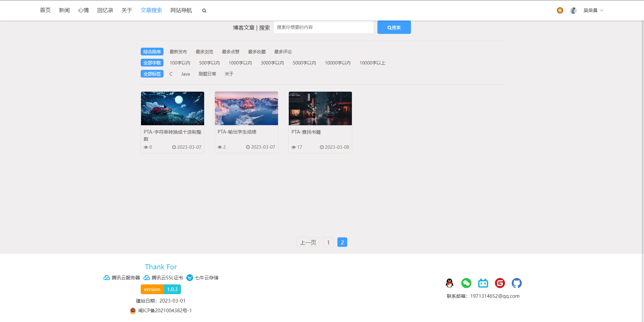Open 腾讯云服务器 link

126,278
